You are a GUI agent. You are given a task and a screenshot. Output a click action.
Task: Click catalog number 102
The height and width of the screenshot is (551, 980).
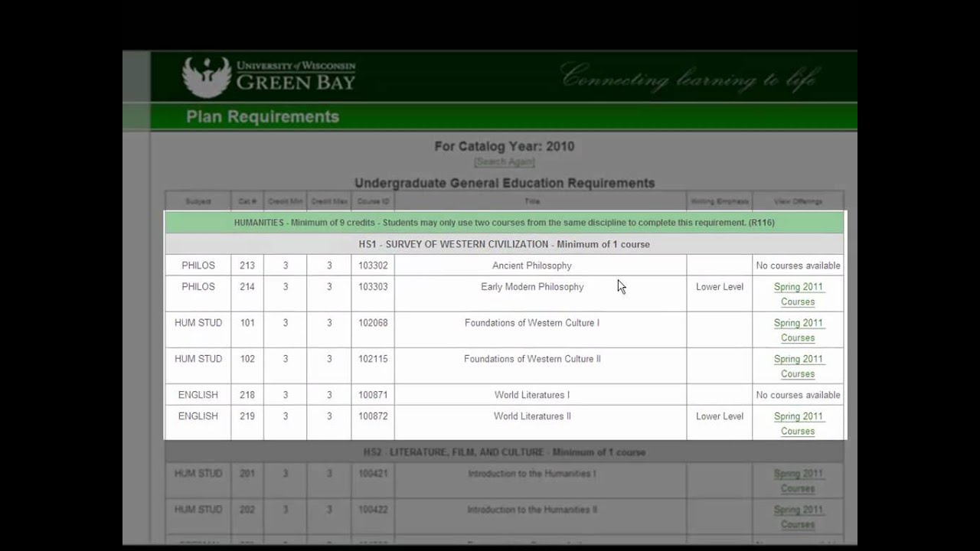point(247,359)
